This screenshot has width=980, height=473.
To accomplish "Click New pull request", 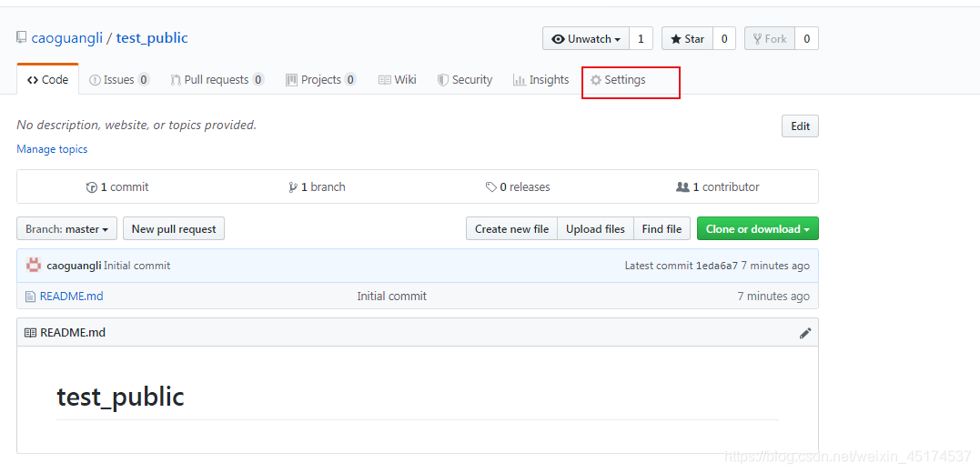I will 174,229.
